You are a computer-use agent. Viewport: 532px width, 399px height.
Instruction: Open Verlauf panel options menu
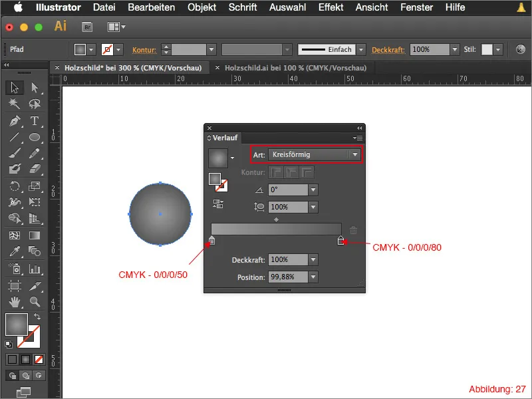pyautogui.click(x=358, y=138)
